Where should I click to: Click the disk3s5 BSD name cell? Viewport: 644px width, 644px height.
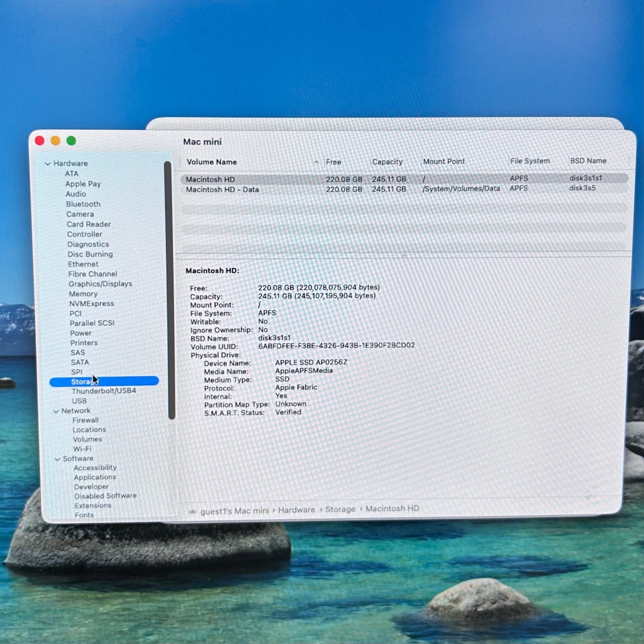click(582, 188)
